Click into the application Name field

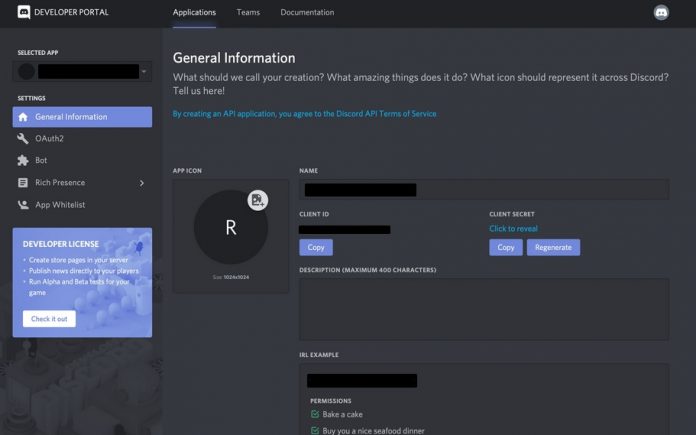[x=484, y=190]
